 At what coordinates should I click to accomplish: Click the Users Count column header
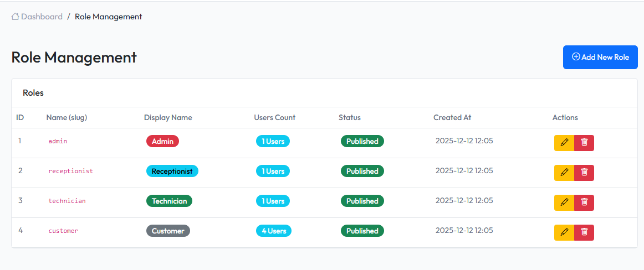pyautogui.click(x=274, y=117)
